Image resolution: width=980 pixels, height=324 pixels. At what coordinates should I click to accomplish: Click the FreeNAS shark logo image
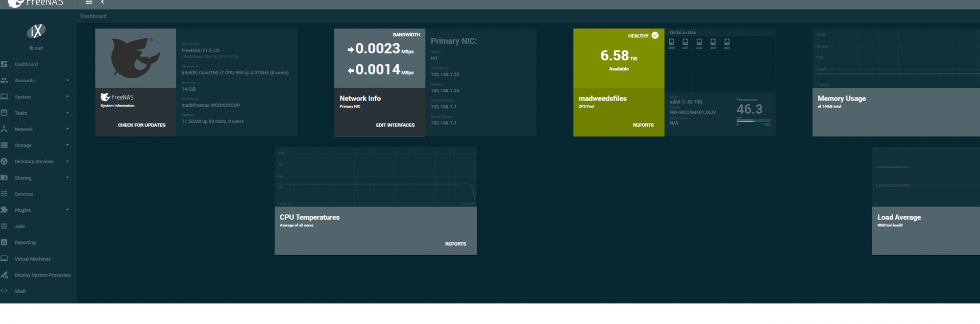pos(135,58)
